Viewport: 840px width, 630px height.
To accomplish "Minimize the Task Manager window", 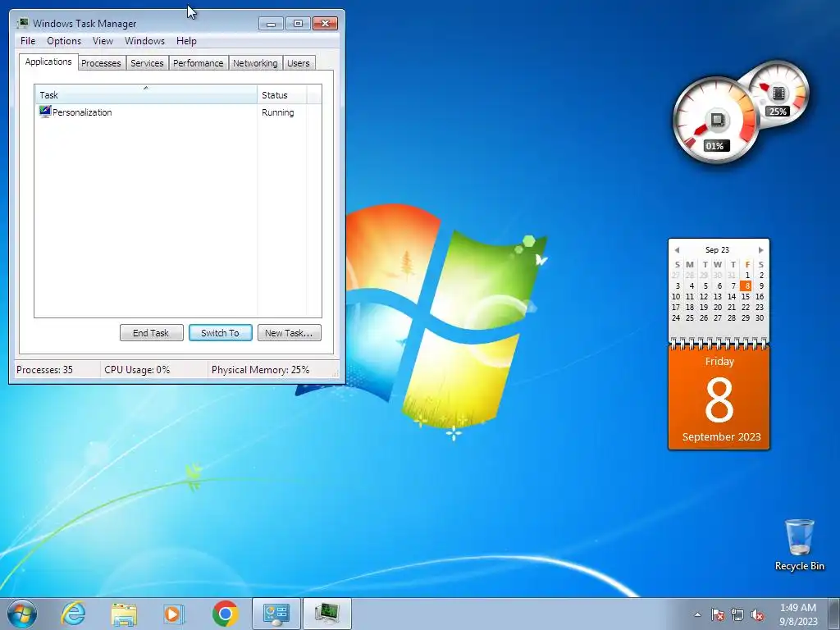I will 271,24.
